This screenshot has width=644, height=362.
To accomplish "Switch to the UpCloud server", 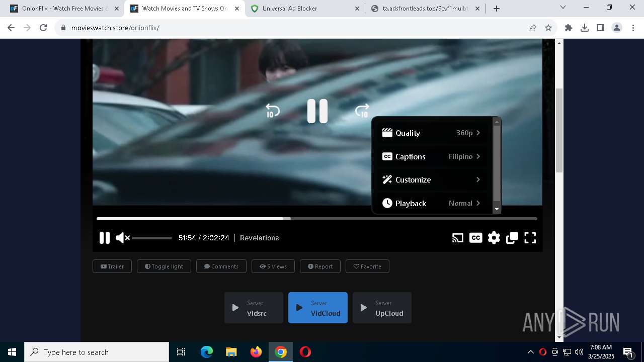I will 382,308.
